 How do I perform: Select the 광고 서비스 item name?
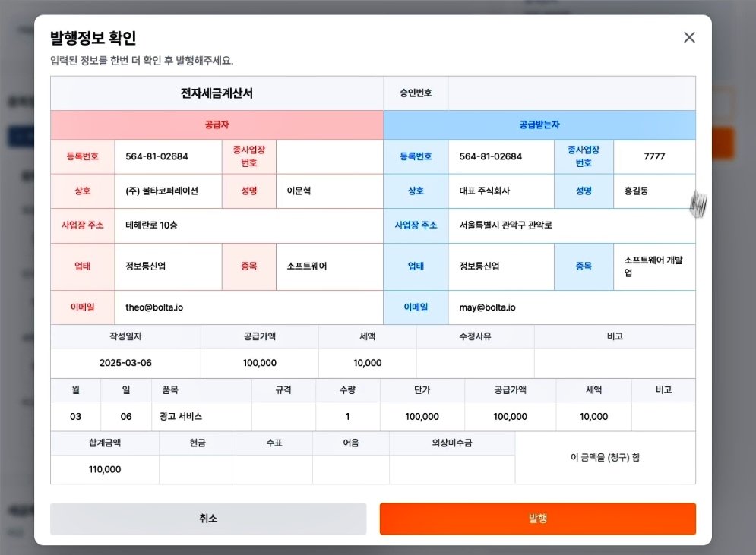click(x=181, y=416)
